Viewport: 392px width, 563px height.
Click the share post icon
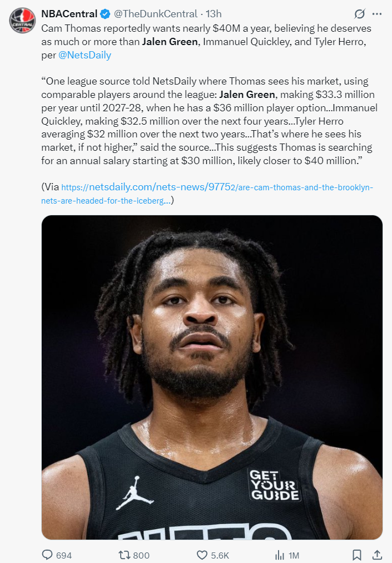(x=376, y=555)
